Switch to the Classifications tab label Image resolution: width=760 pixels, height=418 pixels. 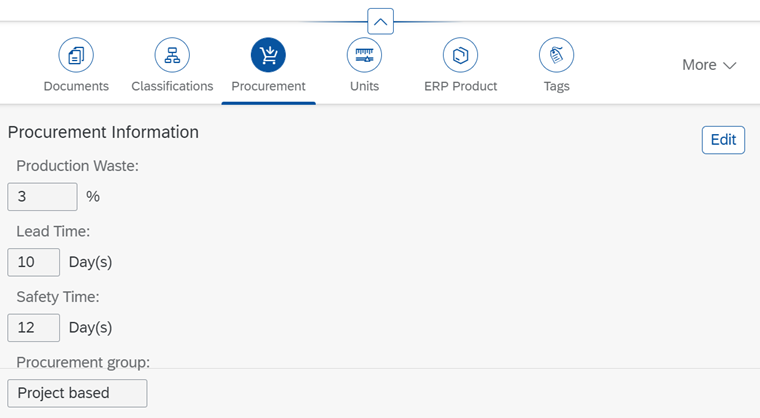[x=172, y=86]
